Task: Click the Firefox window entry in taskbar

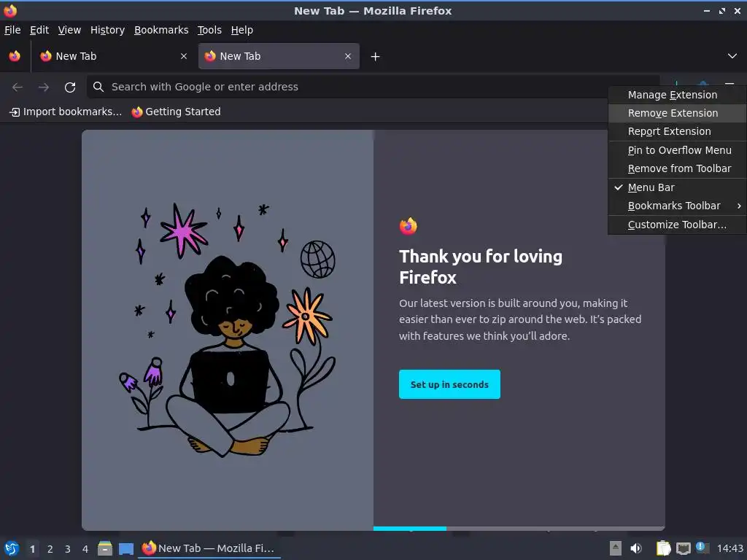Action: tap(209, 548)
